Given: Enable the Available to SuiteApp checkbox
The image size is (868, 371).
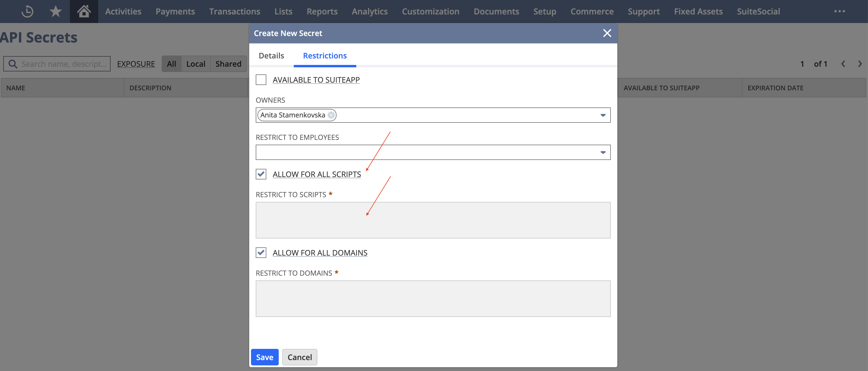Looking at the screenshot, I should click(261, 80).
